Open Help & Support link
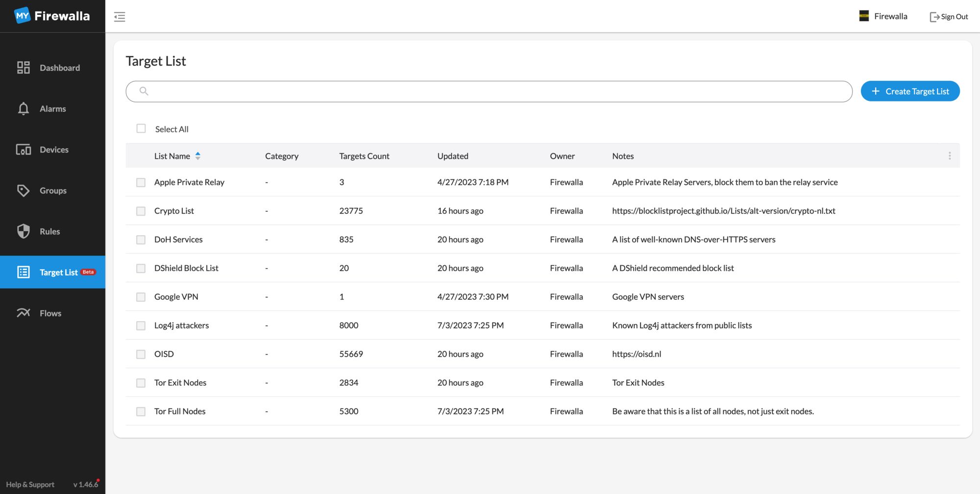 (30, 484)
